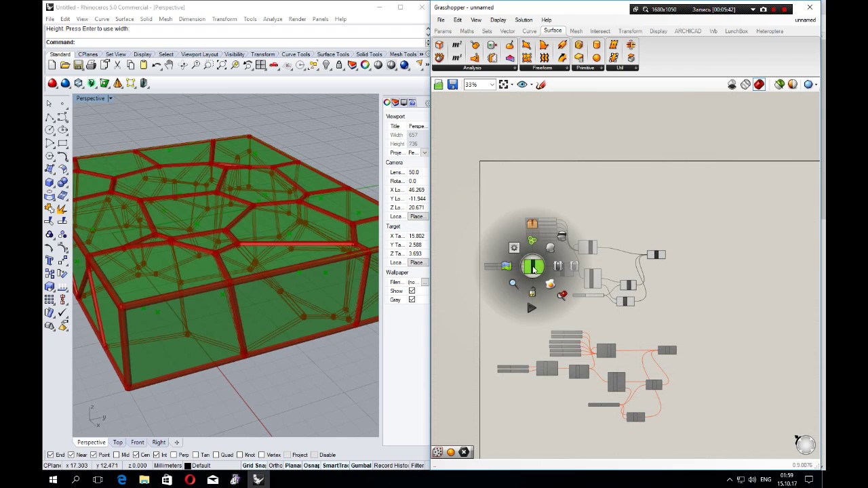Click red sphere icon in second toolbar row
The height and width of the screenshot is (488, 868).
point(52,83)
